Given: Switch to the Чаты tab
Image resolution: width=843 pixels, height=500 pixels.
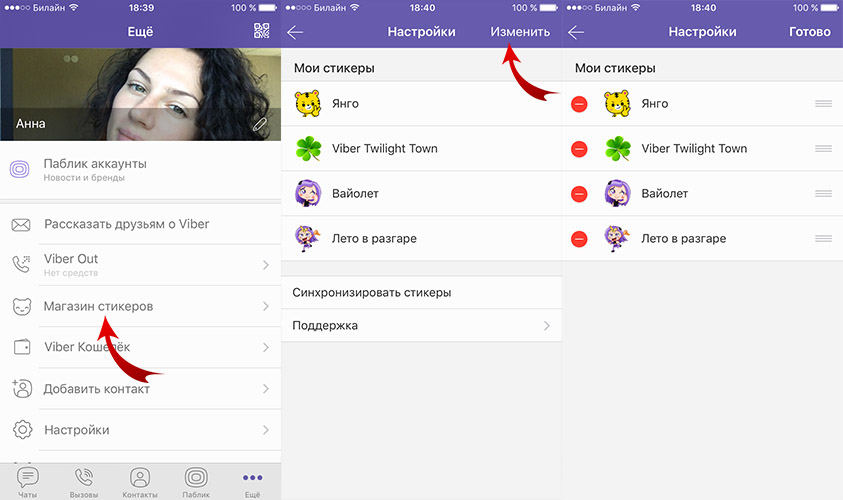Looking at the screenshot, I should [x=27, y=482].
